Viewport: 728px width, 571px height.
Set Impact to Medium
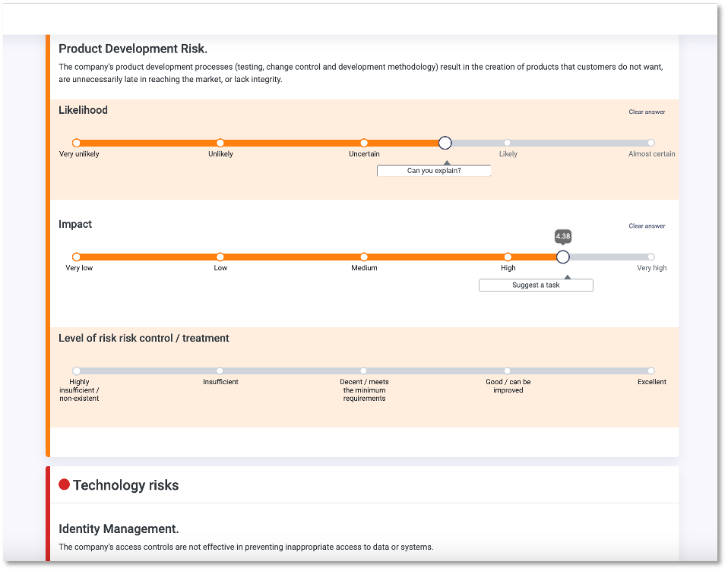coord(364,257)
